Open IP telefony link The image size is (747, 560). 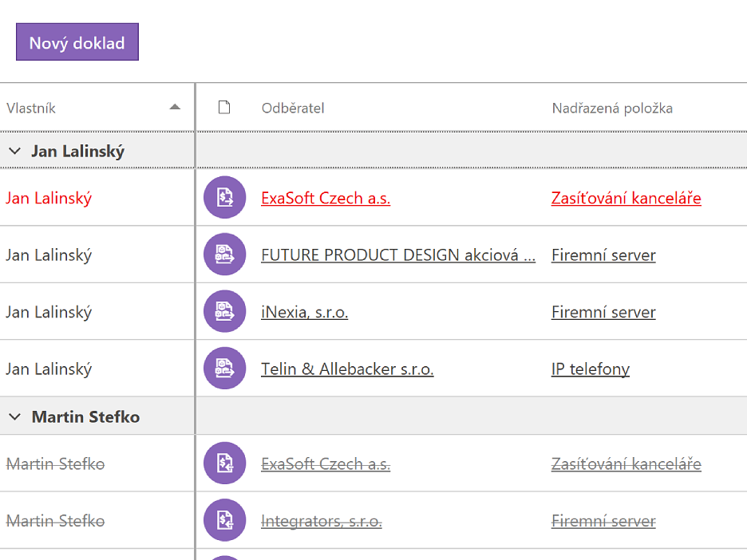pyautogui.click(x=591, y=369)
